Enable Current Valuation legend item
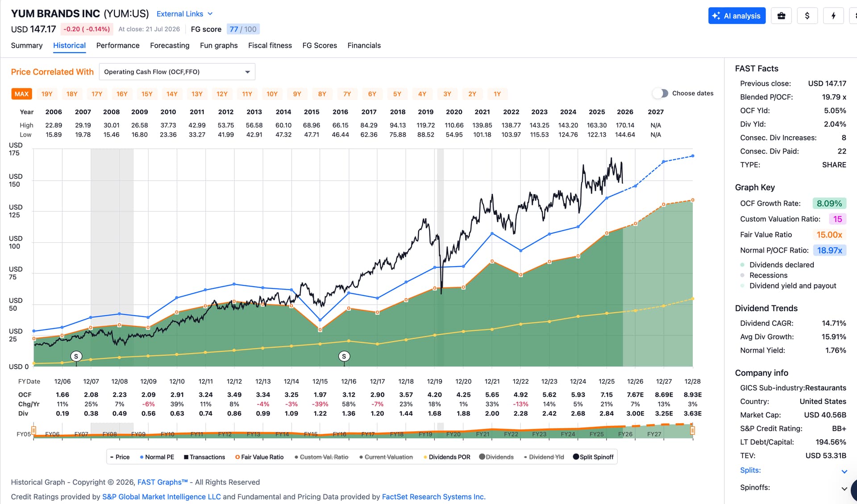Image resolution: width=857 pixels, height=504 pixels. (386, 457)
